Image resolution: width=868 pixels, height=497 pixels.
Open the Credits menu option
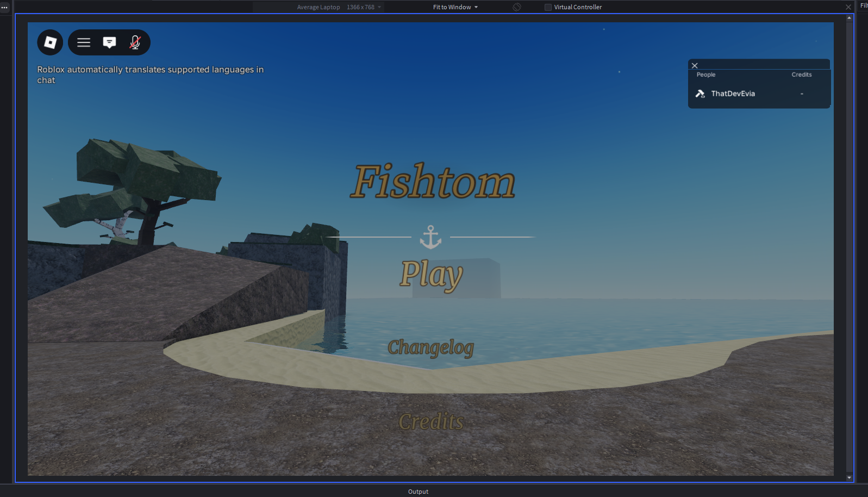(432, 421)
